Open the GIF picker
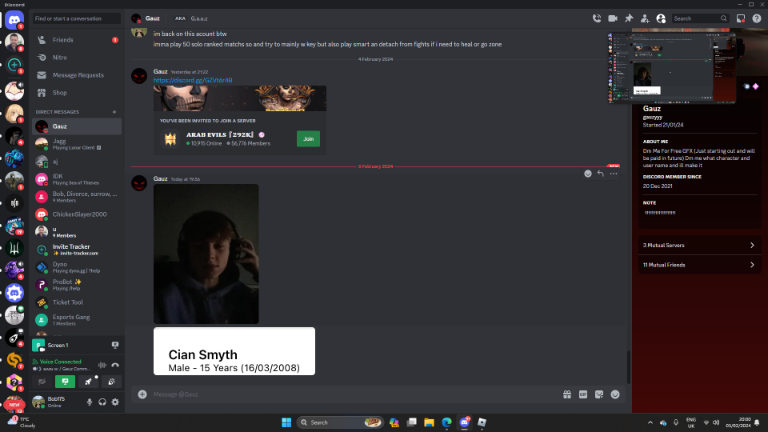 coord(583,394)
